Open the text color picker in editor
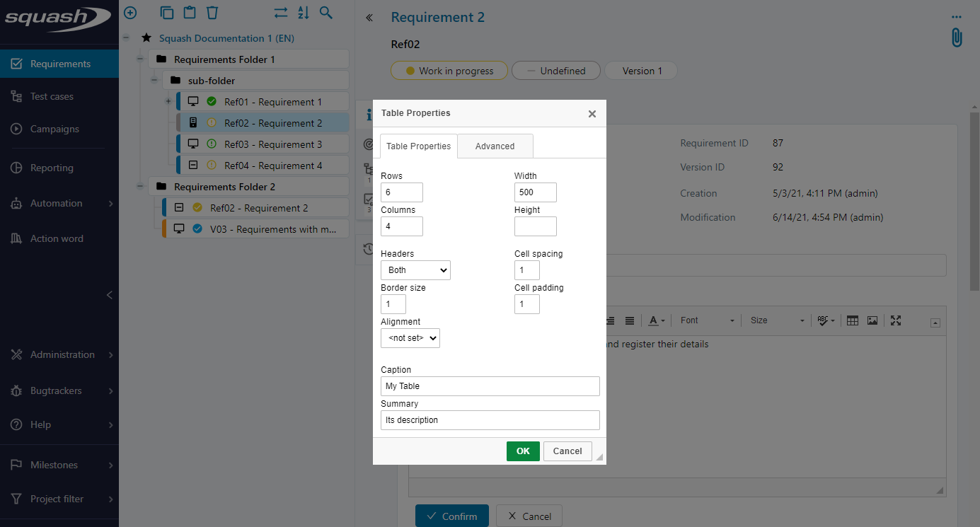 tap(657, 320)
